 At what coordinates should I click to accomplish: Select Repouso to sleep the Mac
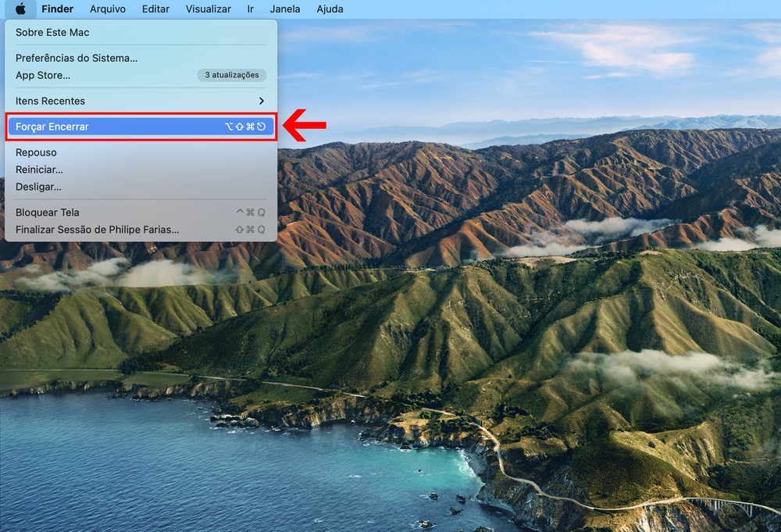pos(141,152)
